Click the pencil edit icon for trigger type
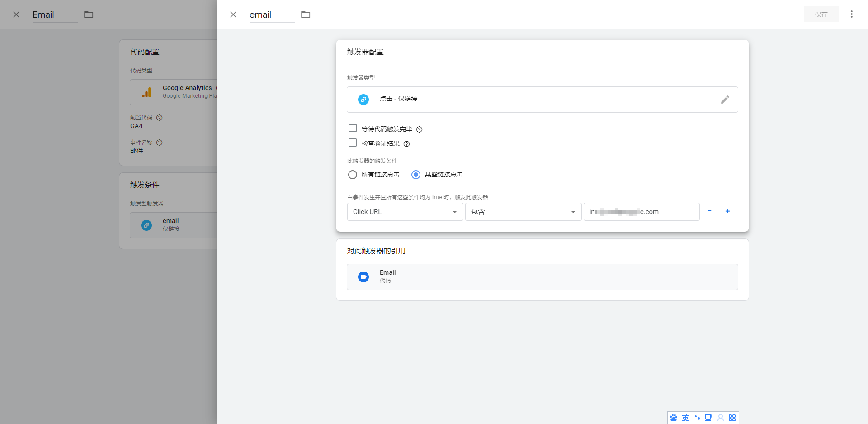Screen dimensions: 868x424 tap(725, 100)
